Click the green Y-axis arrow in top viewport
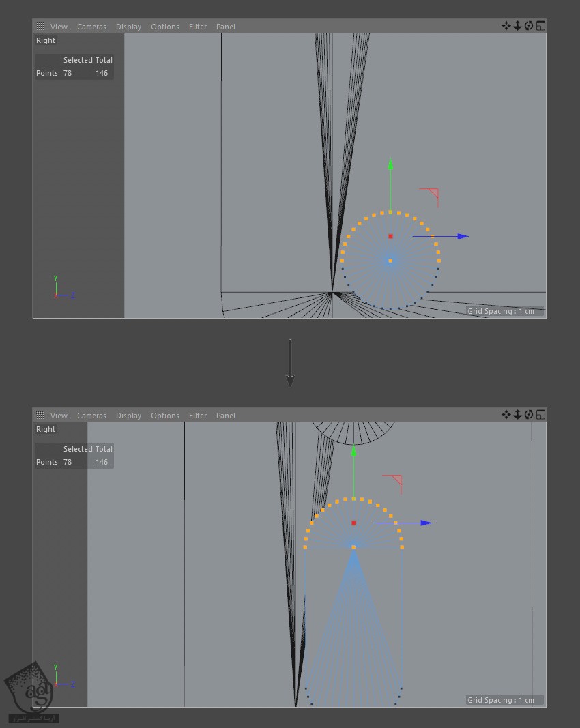Image resolution: width=580 pixels, height=728 pixels. click(x=390, y=164)
